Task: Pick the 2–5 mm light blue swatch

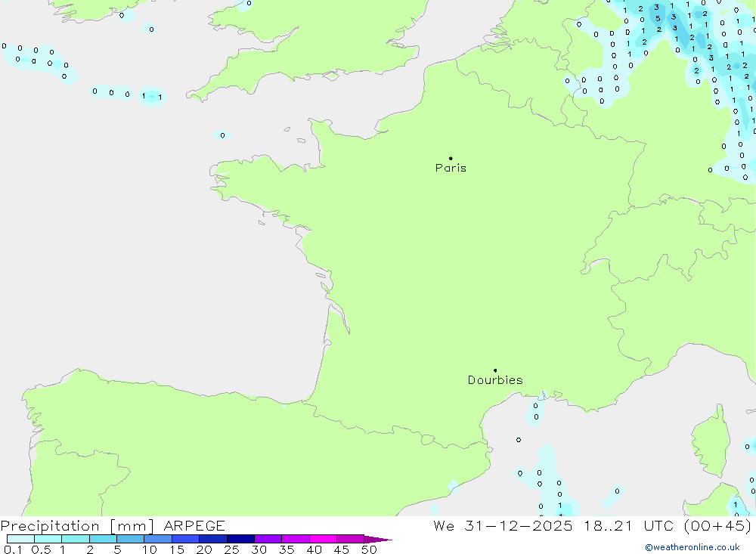Action: (x=103, y=540)
